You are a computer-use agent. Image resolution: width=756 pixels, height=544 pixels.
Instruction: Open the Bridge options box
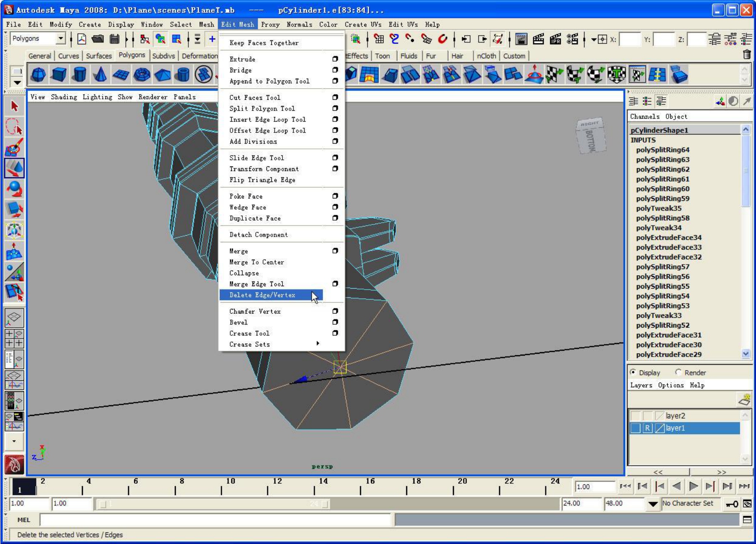(335, 70)
